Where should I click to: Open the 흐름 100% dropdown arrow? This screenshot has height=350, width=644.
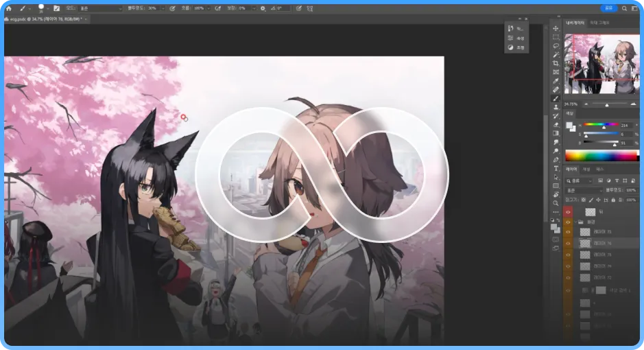(x=208, y=8)
